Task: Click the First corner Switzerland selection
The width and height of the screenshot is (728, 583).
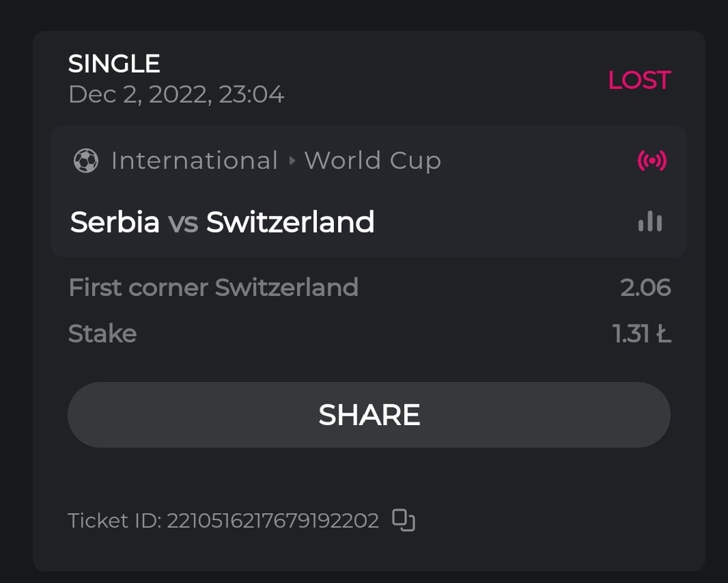Action: [213, 288]
